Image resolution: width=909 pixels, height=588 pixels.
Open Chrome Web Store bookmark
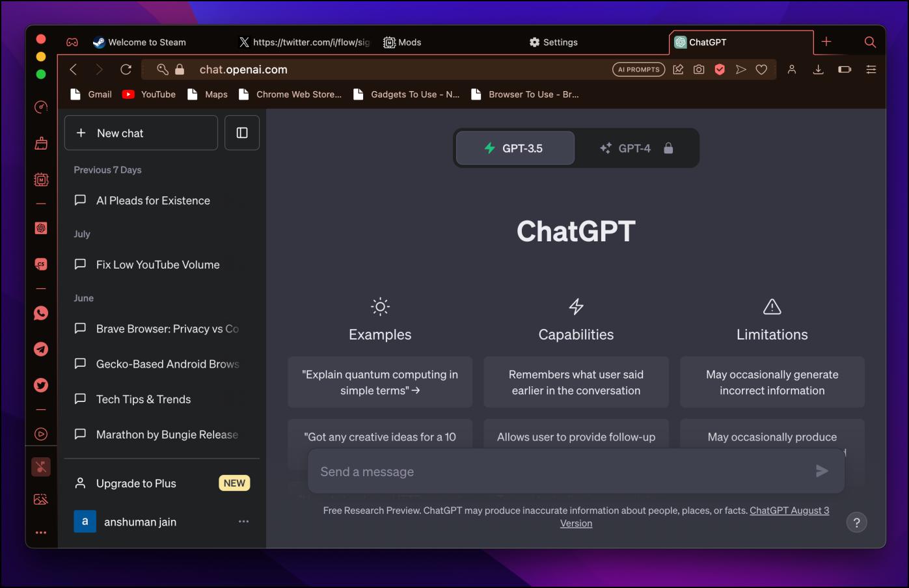(290, 94)
